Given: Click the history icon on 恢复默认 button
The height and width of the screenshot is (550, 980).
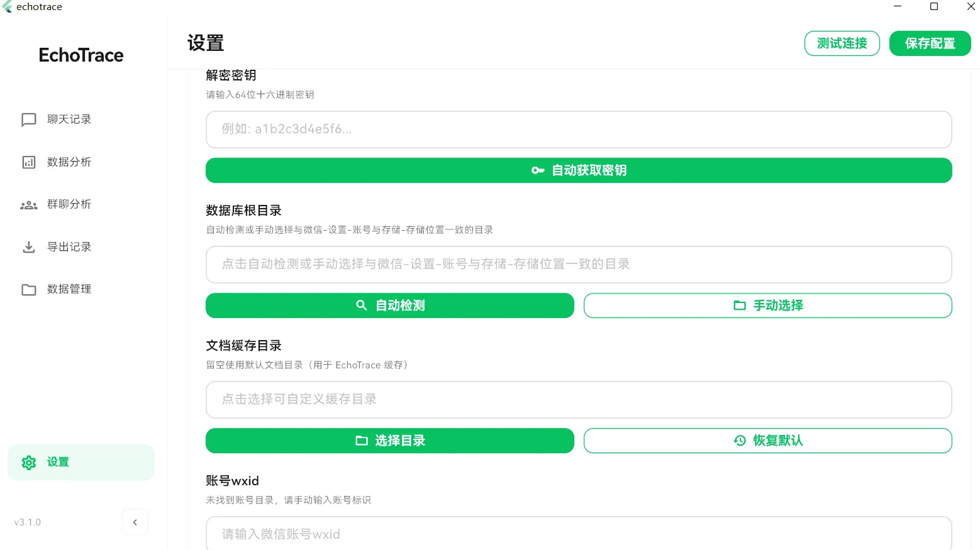Looking at the screenshot, I should (740, 441).
